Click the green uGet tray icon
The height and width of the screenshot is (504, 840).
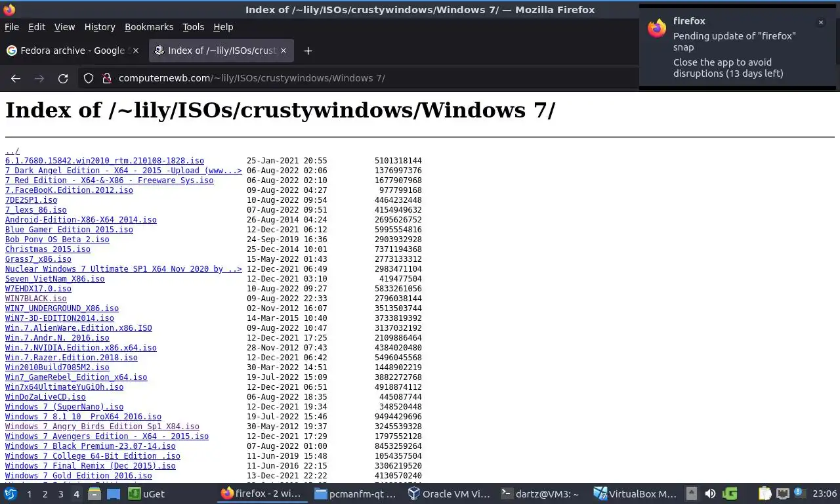(730, 493)
